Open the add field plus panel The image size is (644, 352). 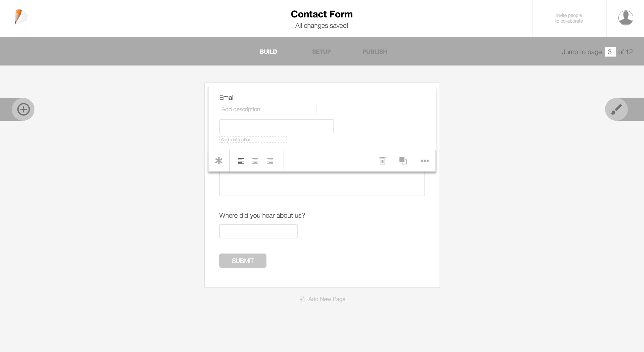coord(23,109)
